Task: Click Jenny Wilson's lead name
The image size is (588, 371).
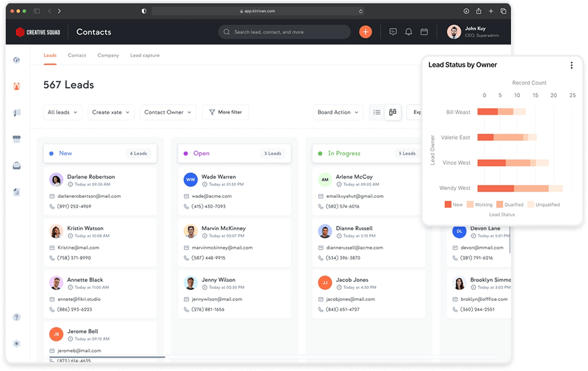Action: click(218, 280)
